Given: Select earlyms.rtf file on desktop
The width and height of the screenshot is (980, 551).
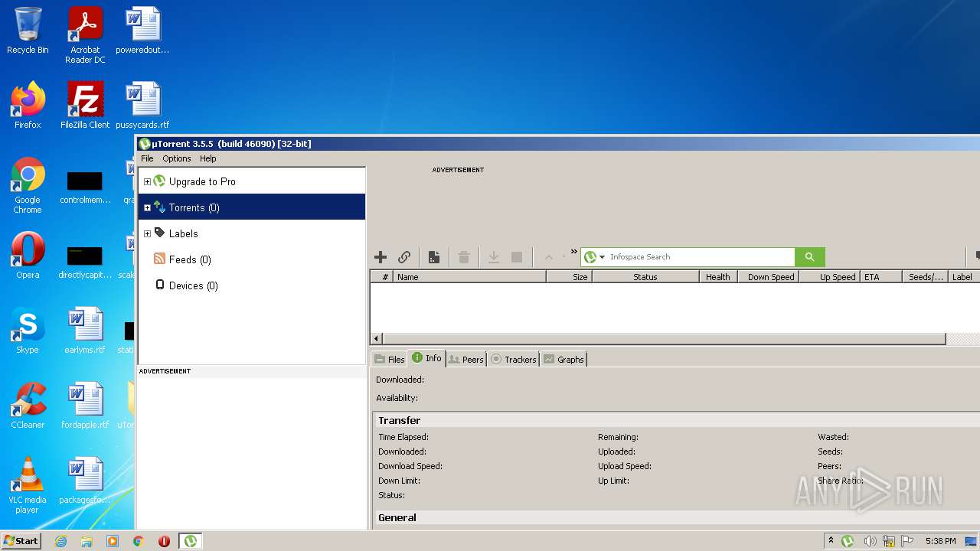Looking at the screenshot, I should [x=85, y=331].
